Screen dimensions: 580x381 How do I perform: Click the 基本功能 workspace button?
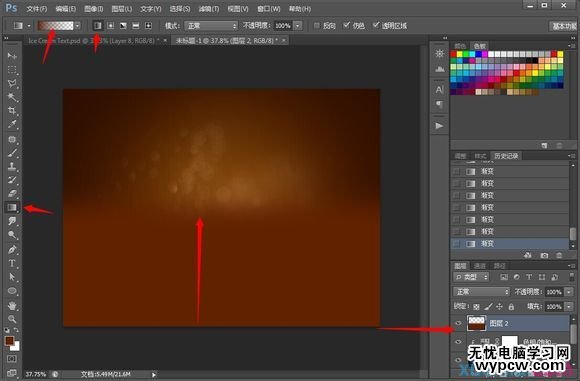pos(563,26)
